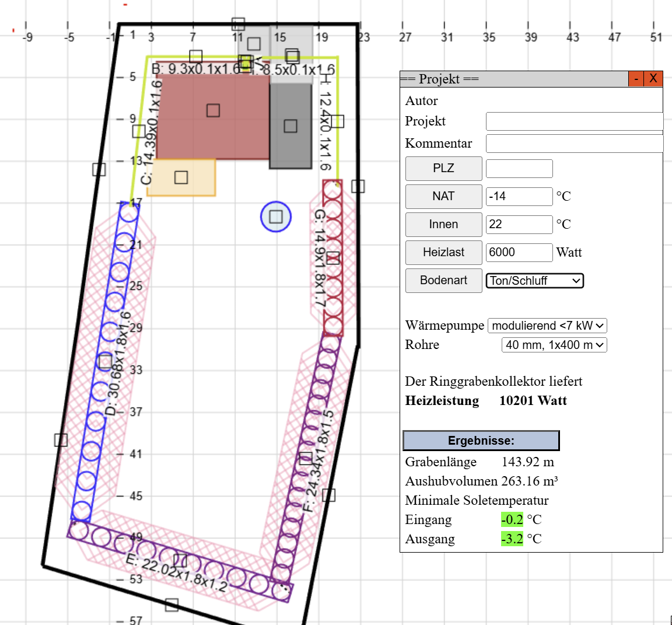
Task: Select pipe segment H midpoint handle
Action: [x=337, y=121]
